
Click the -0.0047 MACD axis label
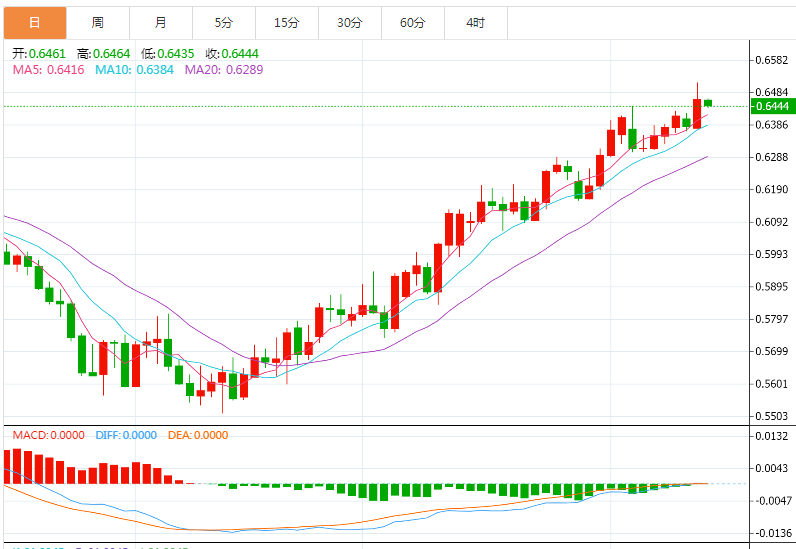point(772,501)
